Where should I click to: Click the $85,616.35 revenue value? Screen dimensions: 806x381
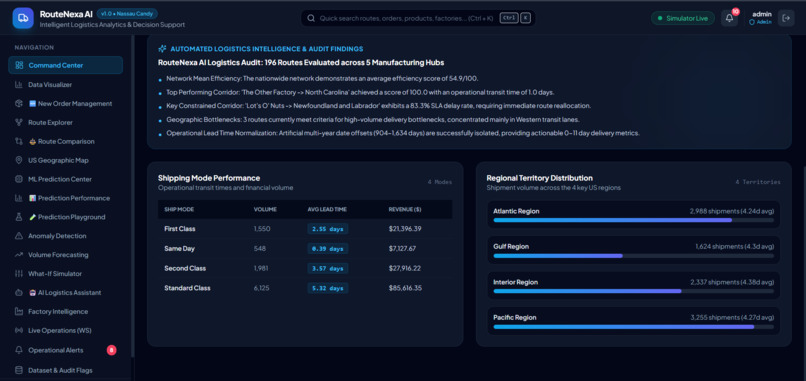[x=405, y=288]
